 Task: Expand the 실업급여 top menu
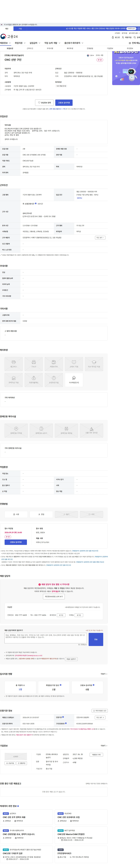pyautogui.click(x=35, y=43)
